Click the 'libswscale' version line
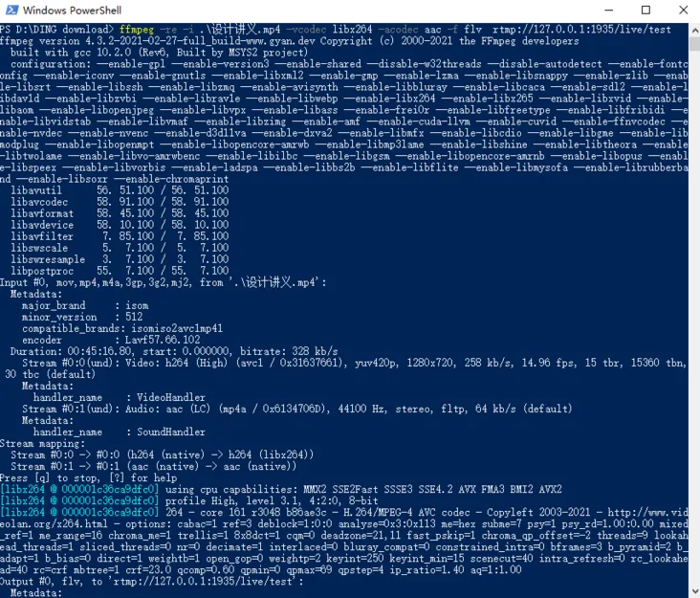Viewport: 700px width, 598px height. [120, 248]
